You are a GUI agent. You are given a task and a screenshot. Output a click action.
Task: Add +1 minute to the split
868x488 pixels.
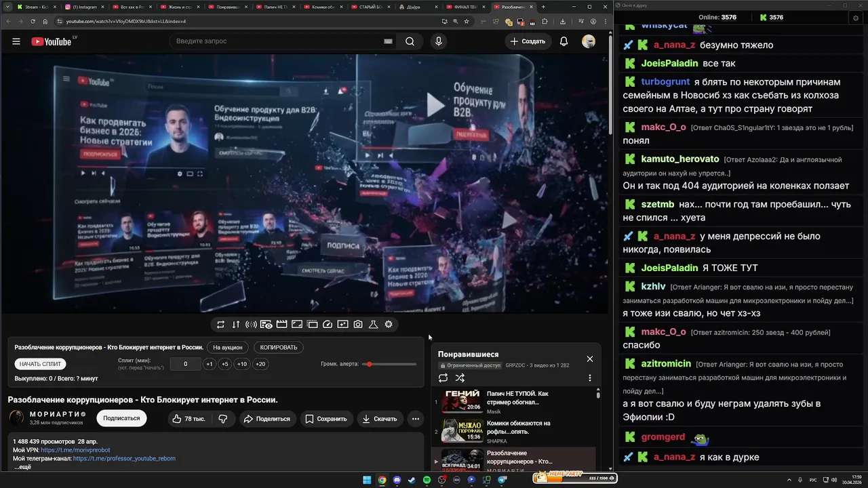(x=210, y=364)
